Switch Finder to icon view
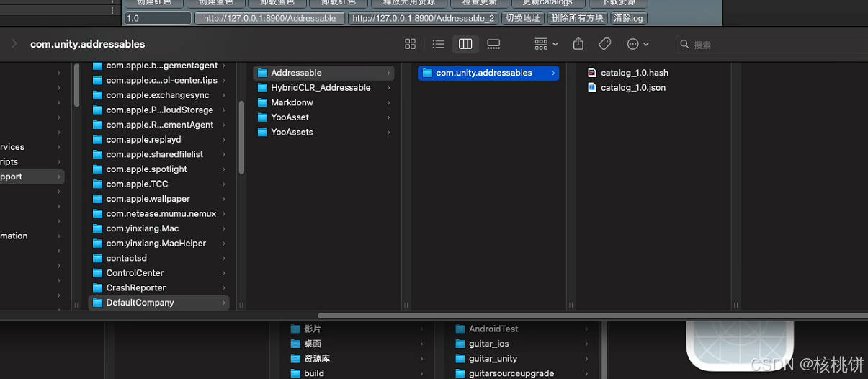This screenshot has height=379, width=868. point(411,44)
